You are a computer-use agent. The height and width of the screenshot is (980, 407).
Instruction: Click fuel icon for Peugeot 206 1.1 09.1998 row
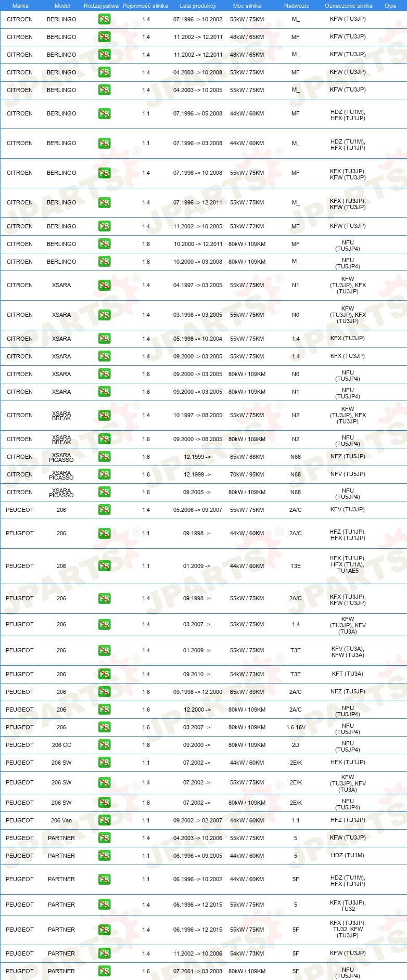pyautogui.click(x=104, y=533)
